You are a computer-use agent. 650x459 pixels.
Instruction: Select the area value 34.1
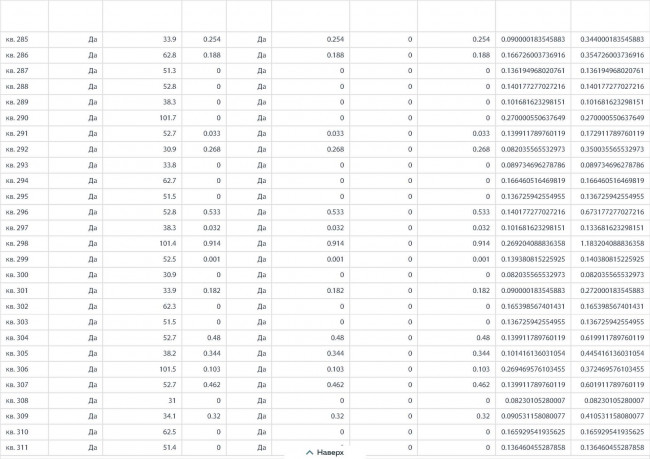click(169, 416)
